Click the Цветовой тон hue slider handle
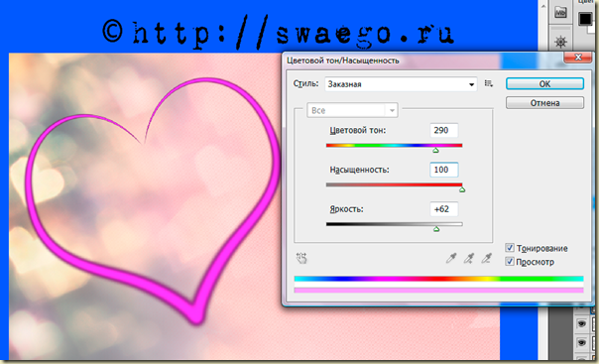This screenshot has height=364, width=599. tap(435, 151)
